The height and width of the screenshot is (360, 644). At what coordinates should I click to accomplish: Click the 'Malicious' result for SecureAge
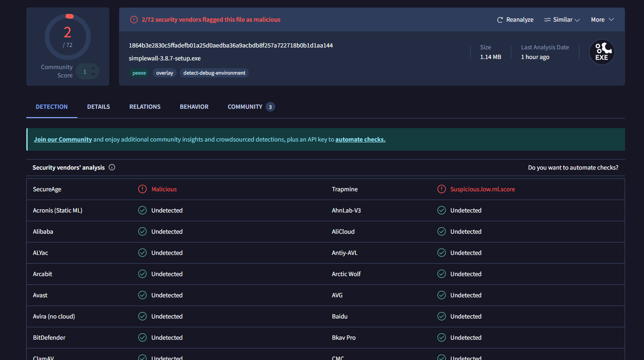coord(164,189)
